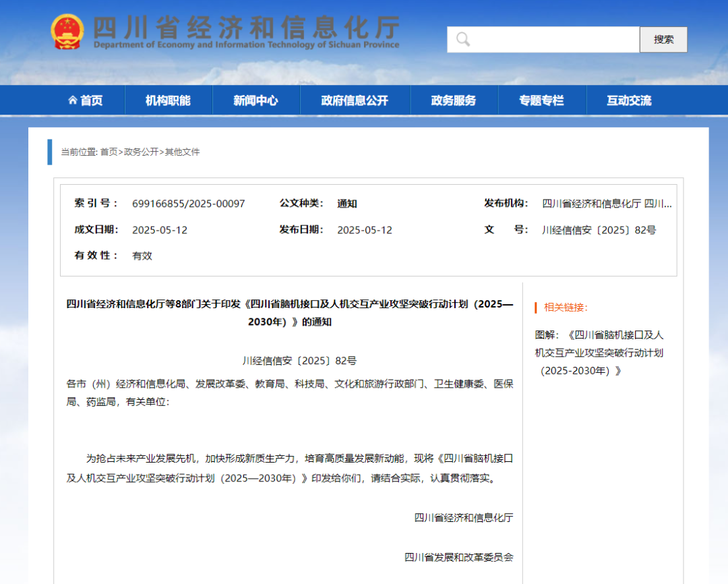This screenshot has width=728, height=584.
Task: Click the truncated 发布机构 value text
Action: [607, 204]
